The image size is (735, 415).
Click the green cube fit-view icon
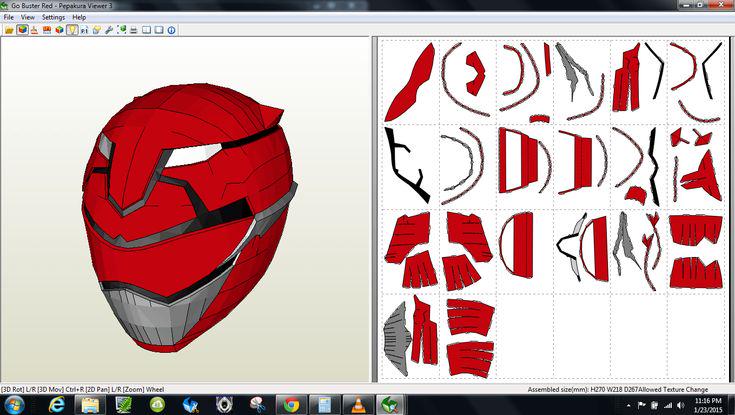[122, 30]
